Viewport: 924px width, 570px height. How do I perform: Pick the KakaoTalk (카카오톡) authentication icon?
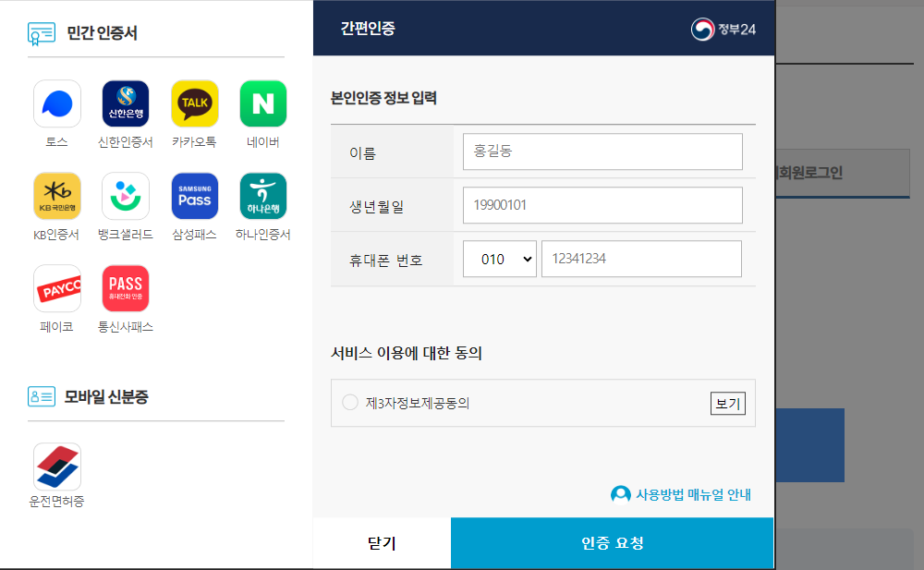click(x=194, y=103)
